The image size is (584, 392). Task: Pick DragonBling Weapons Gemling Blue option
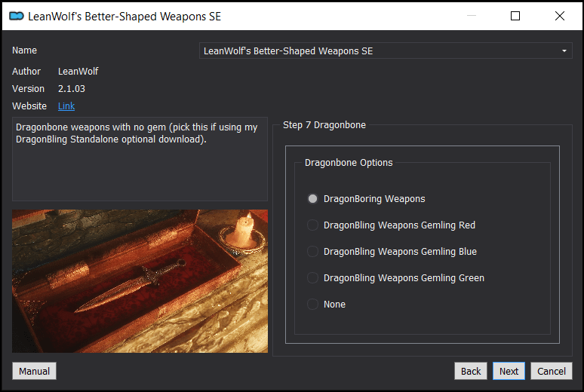click(392, 252)
